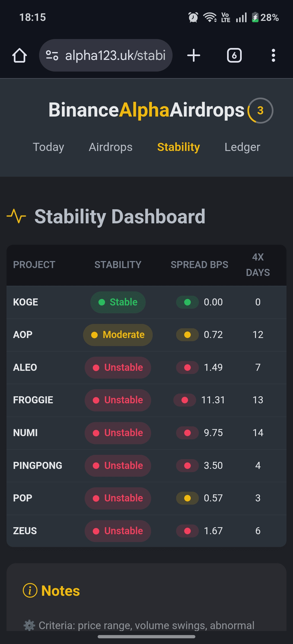Open browser three-dot overflow menu
Screen dimensions: 293x644
[x=273, y=56]
